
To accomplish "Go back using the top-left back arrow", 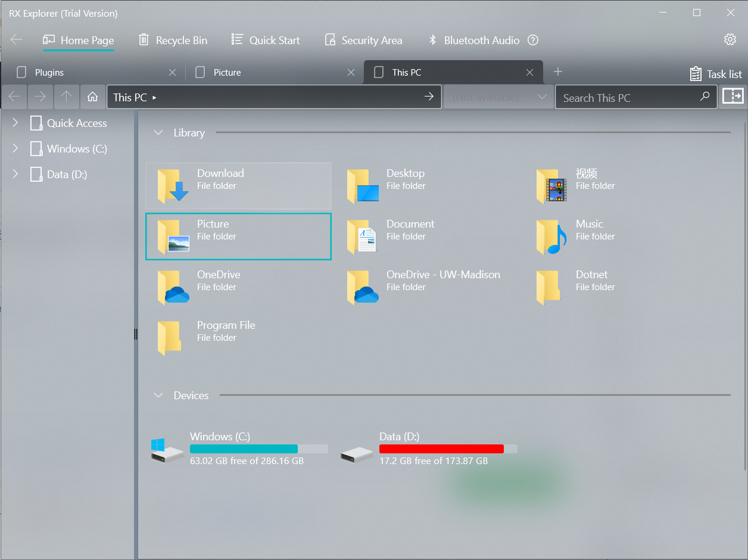I will tap(16, 39).
